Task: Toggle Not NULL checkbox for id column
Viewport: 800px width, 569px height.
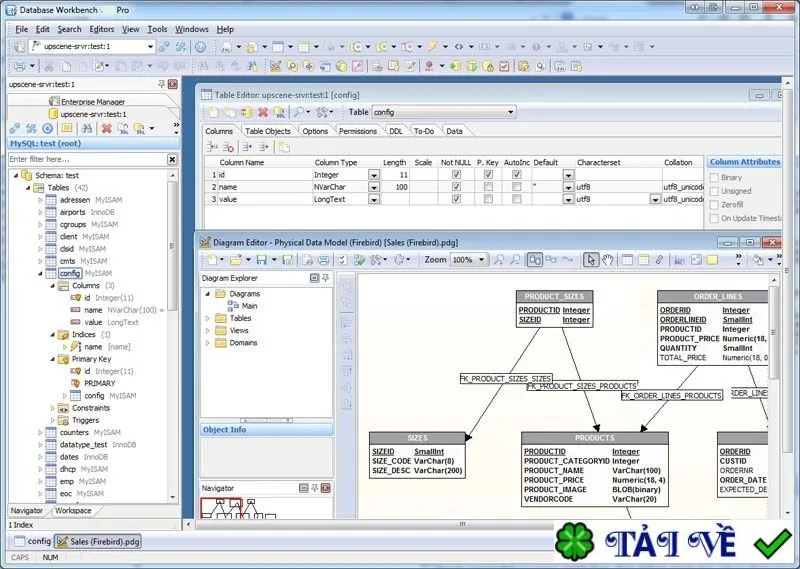Action: [456, 175]
